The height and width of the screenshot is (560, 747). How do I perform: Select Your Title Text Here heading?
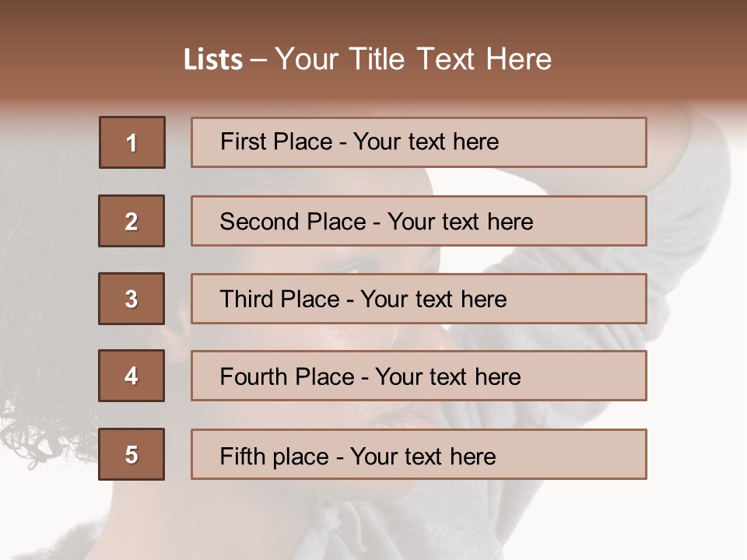413,60
